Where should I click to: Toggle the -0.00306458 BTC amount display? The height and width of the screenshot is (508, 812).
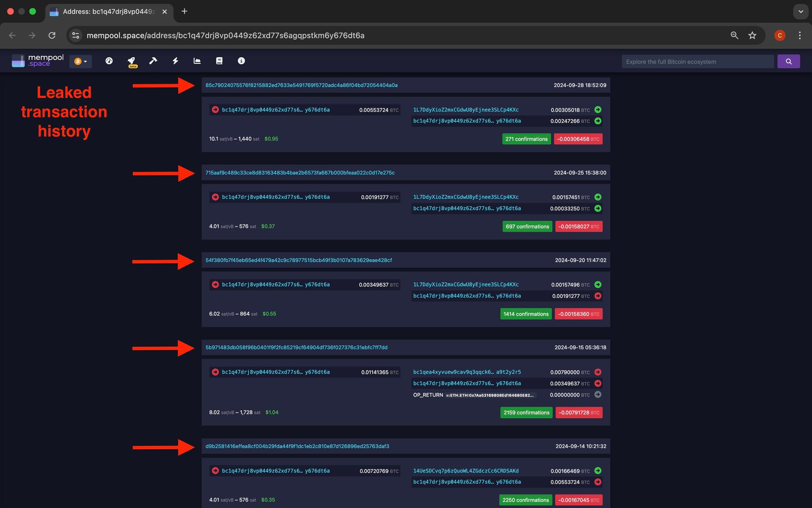tap(578, 139)
